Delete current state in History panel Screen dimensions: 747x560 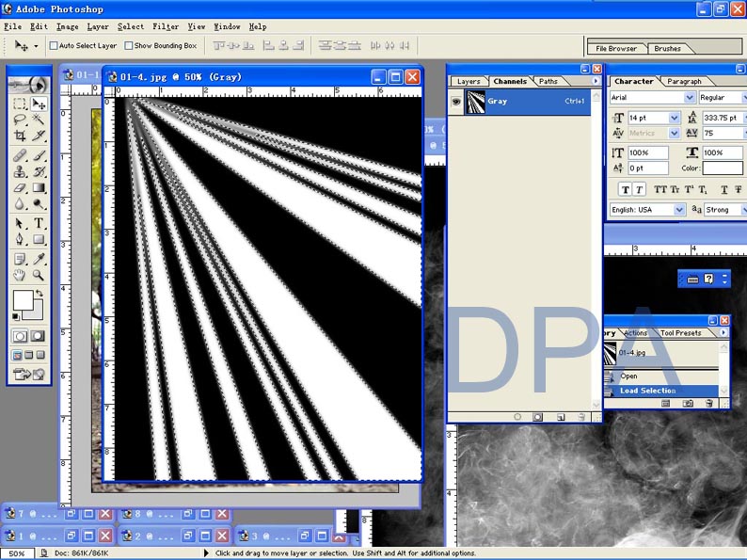(x=709, y=403)
